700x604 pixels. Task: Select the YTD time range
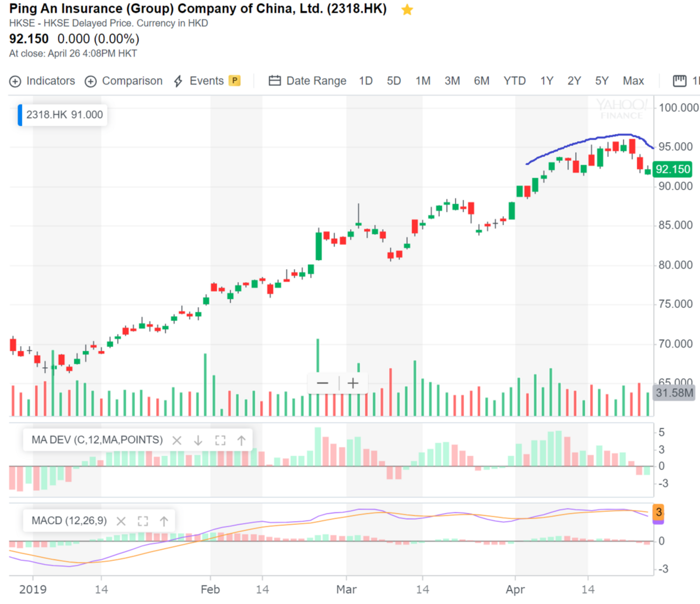(514, 81)
